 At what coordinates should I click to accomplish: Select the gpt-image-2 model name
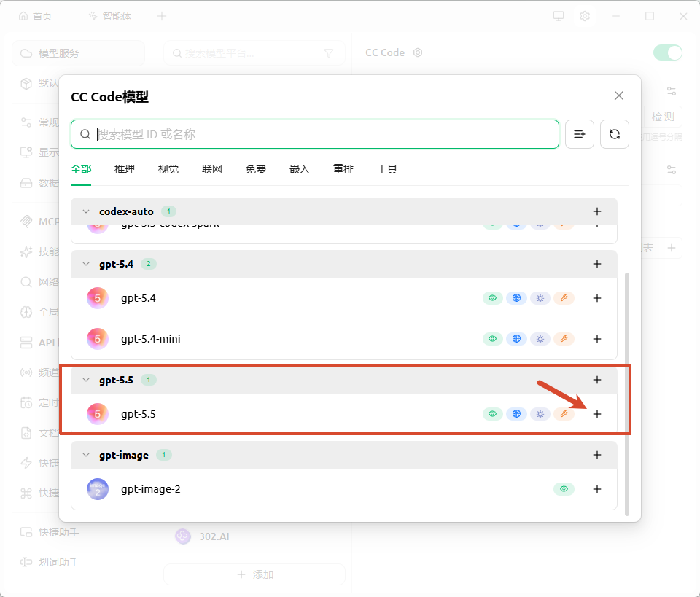point(151,489)
